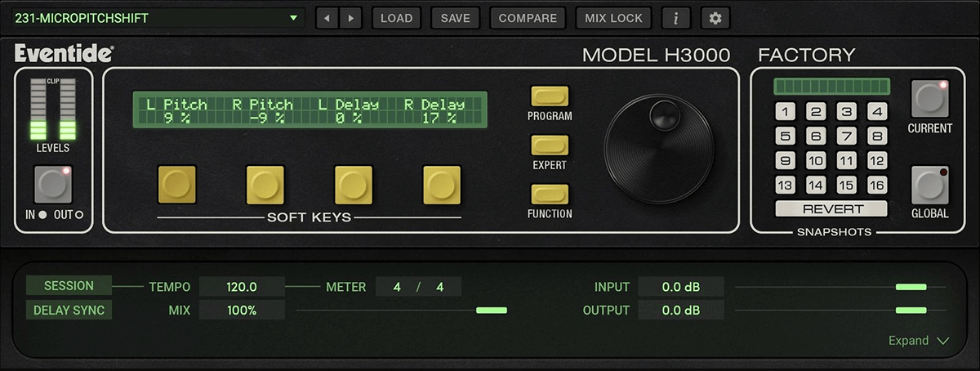Open the settings gear icon

[715, 18]
